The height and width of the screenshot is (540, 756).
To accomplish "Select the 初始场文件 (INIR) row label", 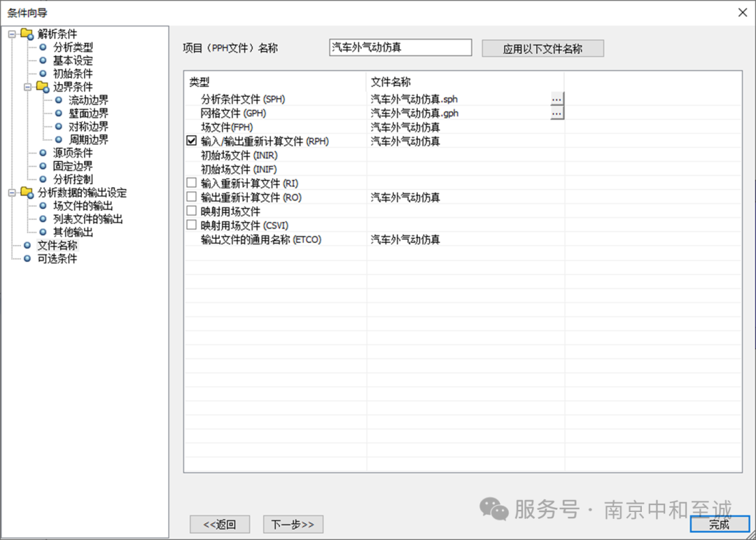I will tap(239, 155).
